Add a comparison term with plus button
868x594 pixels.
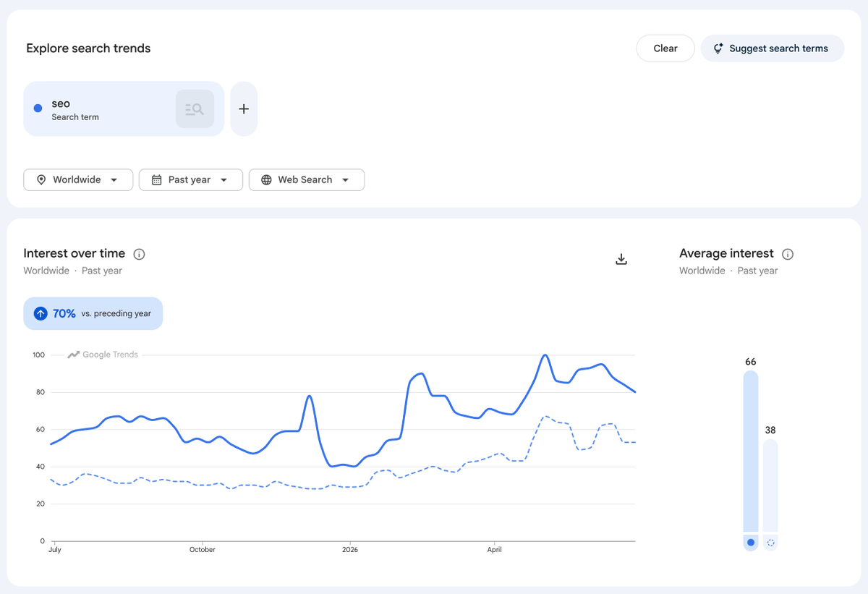244,109
